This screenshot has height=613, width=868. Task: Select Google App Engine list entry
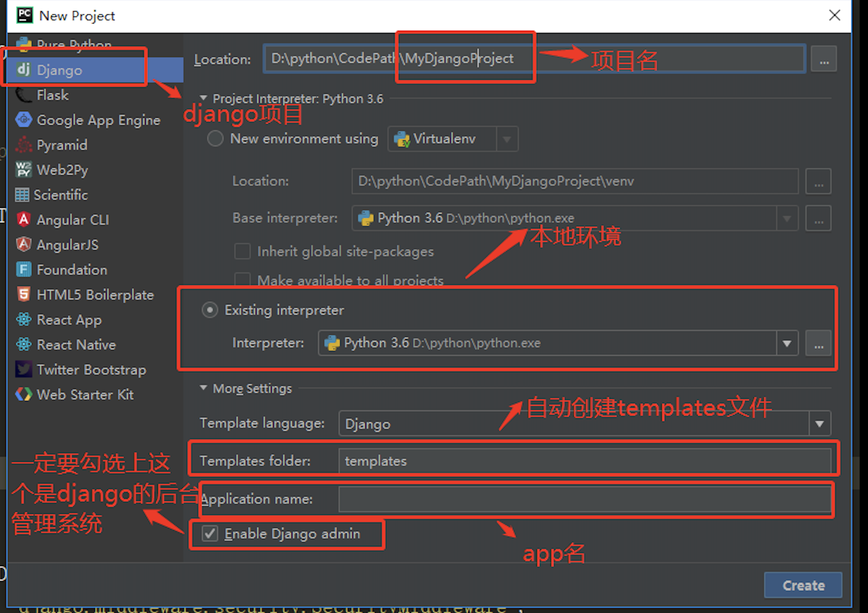[x=95, y=120]
